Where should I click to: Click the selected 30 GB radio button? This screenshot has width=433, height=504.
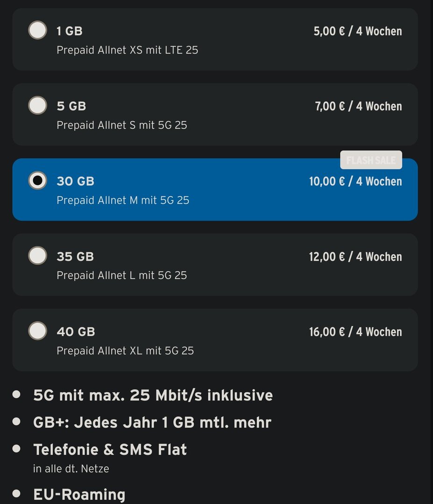pyautogui.click(x=37, y=181)
